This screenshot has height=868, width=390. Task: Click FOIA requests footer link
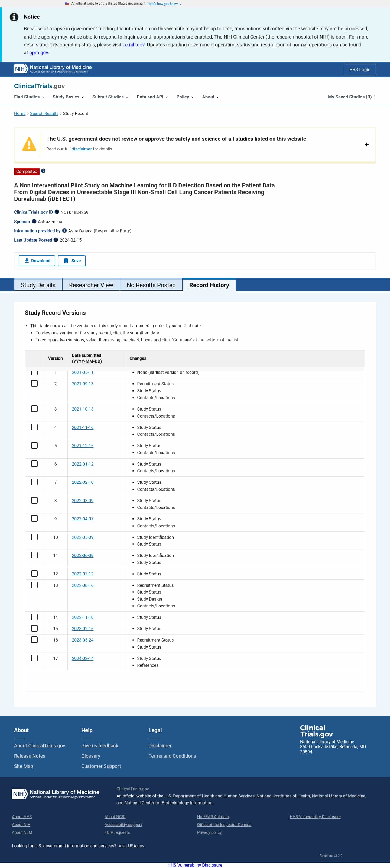pyautogui.click(x=117, y=832)
